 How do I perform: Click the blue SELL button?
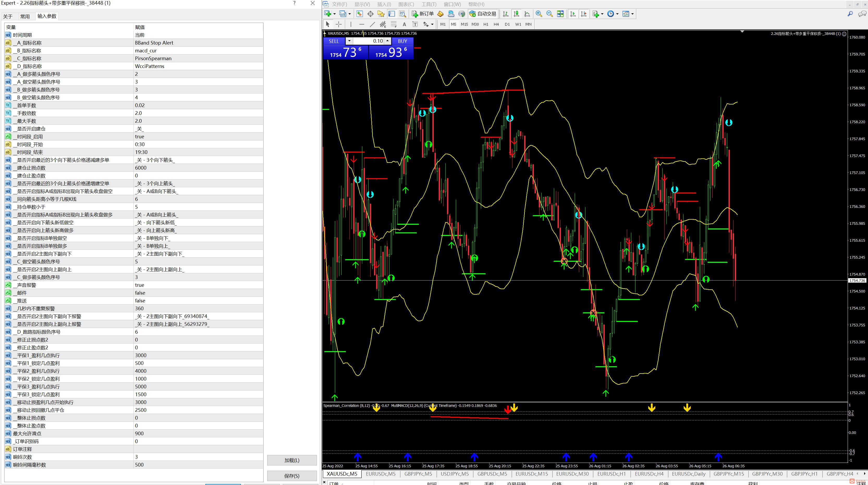[334, 41]
